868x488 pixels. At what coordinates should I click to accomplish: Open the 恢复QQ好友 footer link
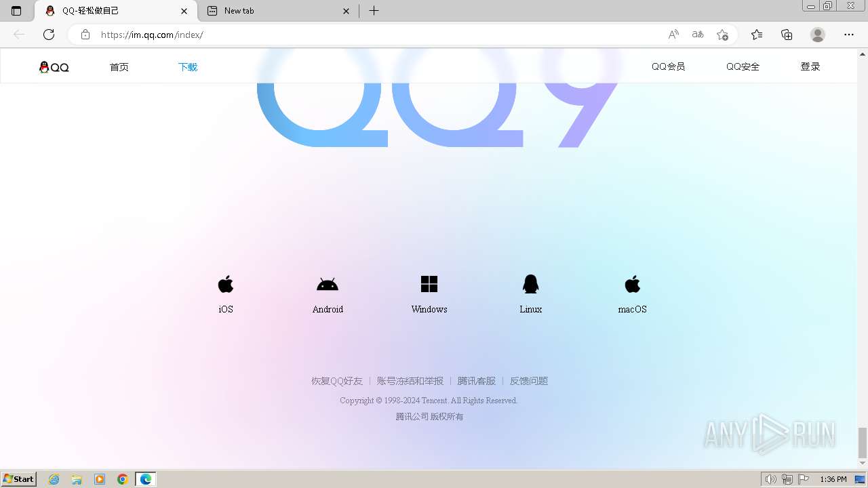tap(337, 381)
